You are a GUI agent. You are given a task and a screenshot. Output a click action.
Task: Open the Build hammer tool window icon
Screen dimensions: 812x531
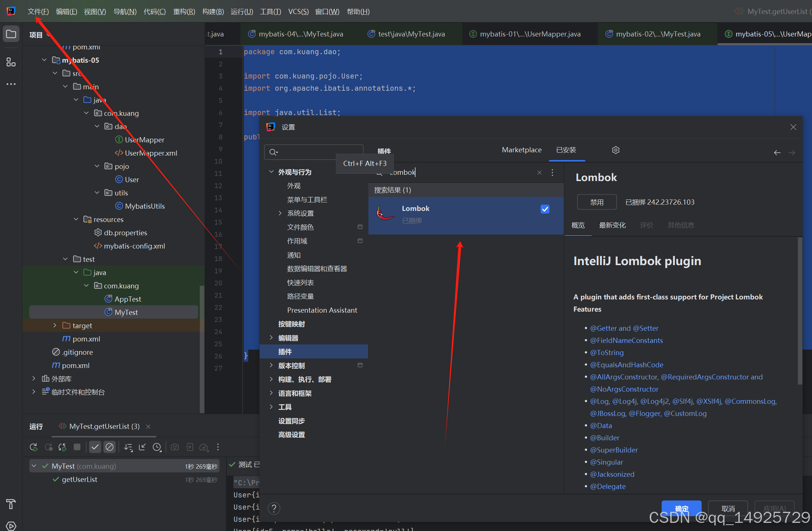[11, 504]
